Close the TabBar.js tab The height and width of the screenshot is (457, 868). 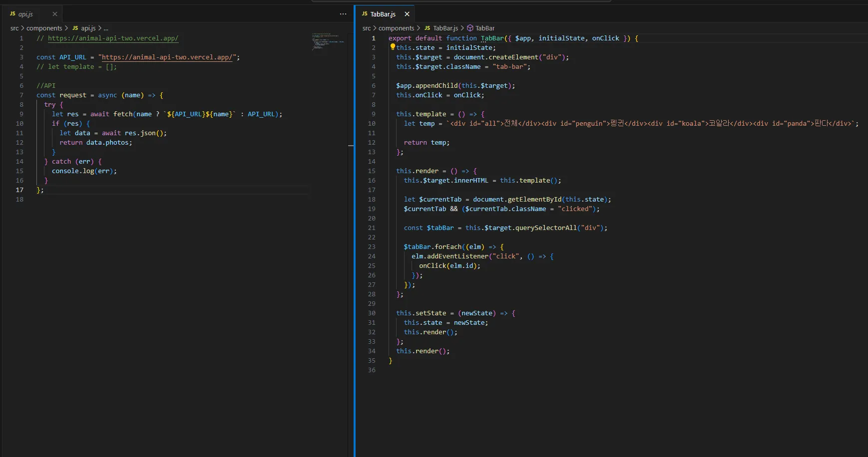pos(407,14)
